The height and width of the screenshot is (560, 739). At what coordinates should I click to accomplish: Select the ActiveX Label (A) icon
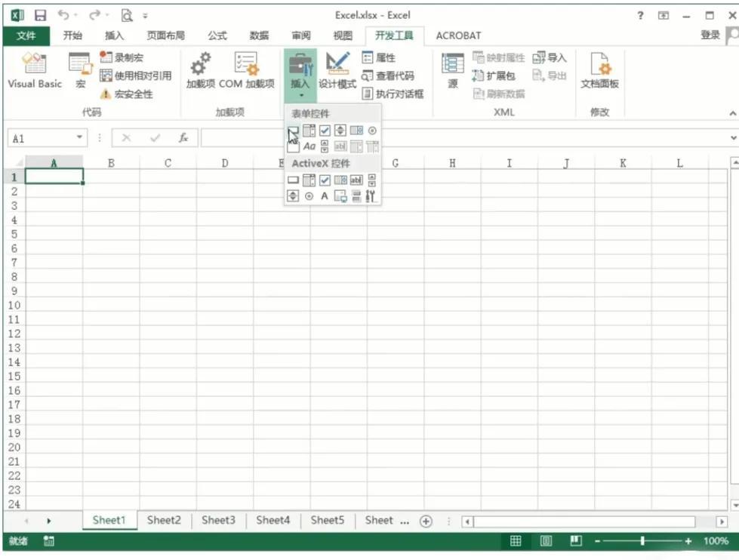[x=325, y=196]
